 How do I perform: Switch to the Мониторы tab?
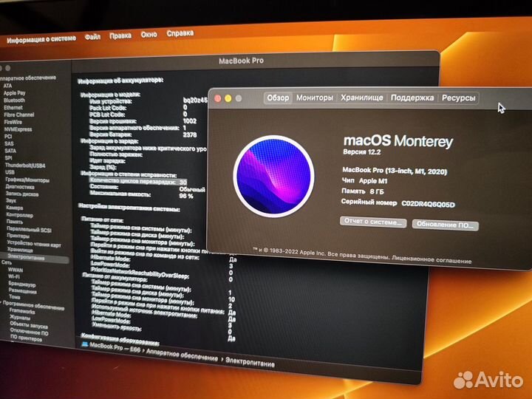point(315,98)
